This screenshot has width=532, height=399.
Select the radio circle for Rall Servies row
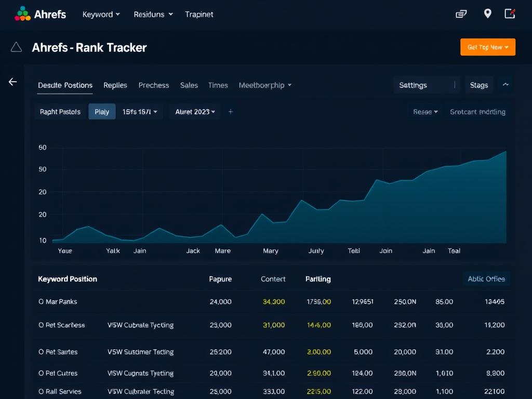(x=41, y=392)
